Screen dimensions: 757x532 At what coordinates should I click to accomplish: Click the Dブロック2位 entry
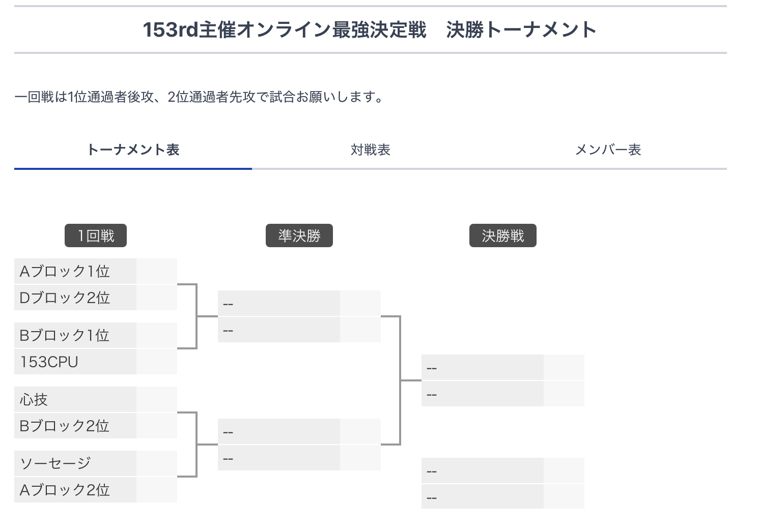click(75, 298)
